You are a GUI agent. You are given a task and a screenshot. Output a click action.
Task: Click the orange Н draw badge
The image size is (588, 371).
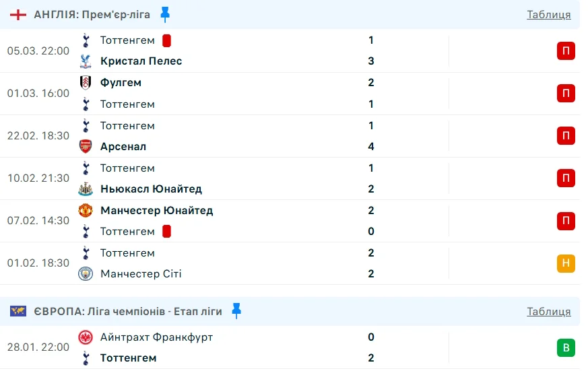[566, 263]
